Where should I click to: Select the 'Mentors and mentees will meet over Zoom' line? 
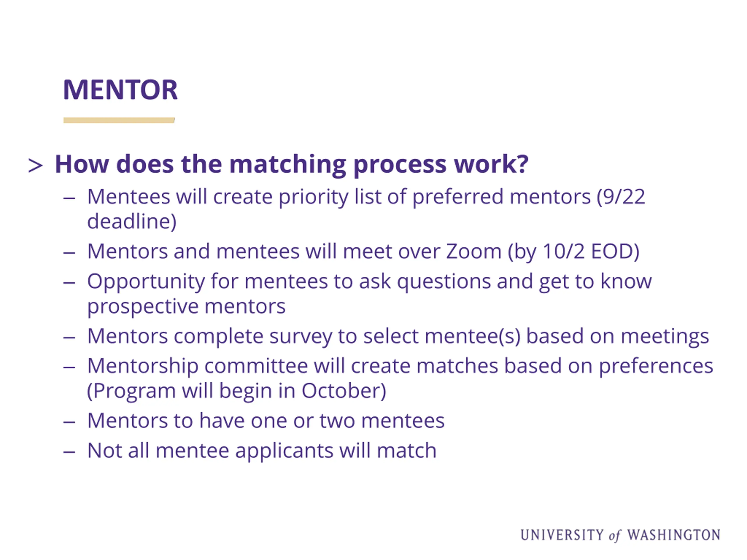[x=363, y=252]
